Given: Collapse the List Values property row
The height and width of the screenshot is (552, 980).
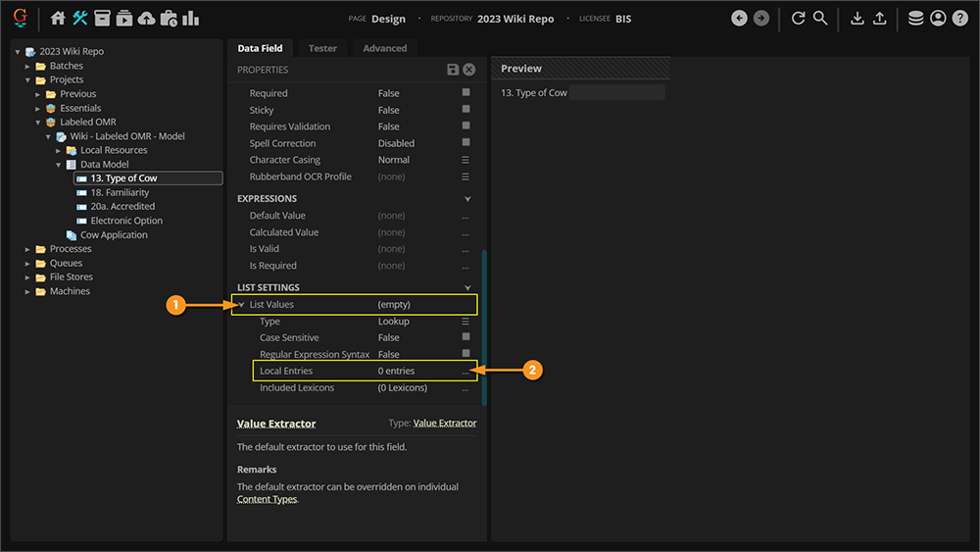Looking at the screenshot, I should (242, 305).
